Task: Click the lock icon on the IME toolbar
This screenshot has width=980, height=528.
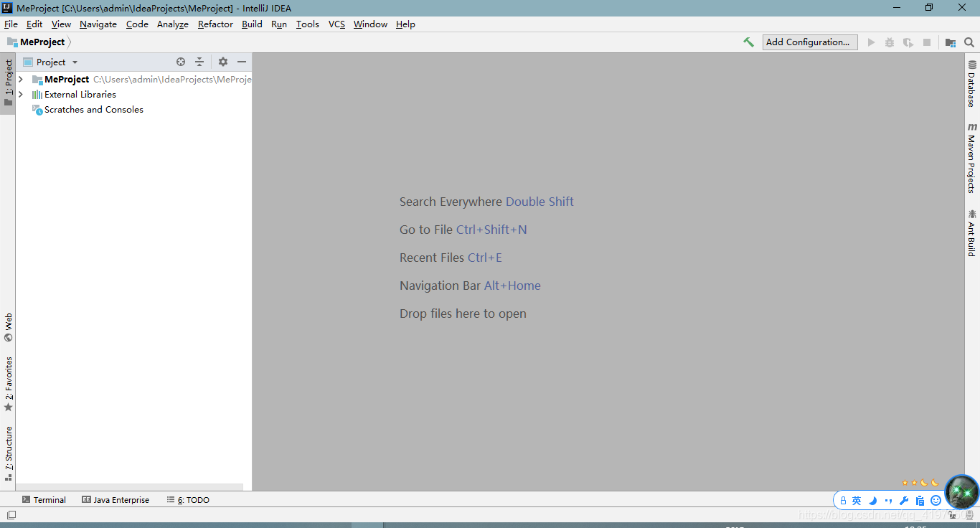Action: tap(843, 501)
